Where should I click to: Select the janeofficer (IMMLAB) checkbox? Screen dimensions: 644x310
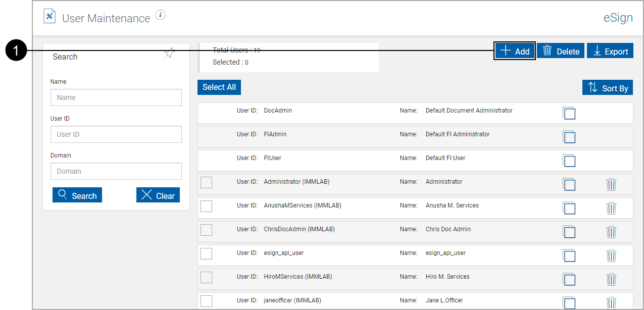(206, 301)
